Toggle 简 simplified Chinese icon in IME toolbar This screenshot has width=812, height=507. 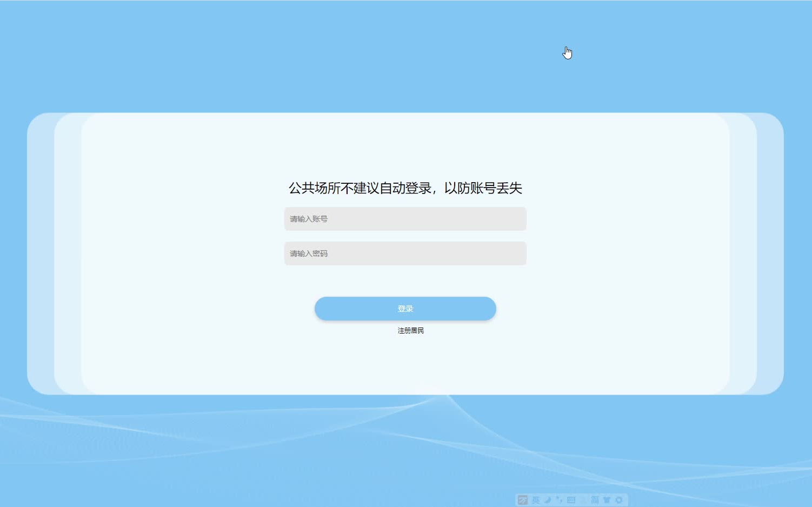(x=595, y=500)
